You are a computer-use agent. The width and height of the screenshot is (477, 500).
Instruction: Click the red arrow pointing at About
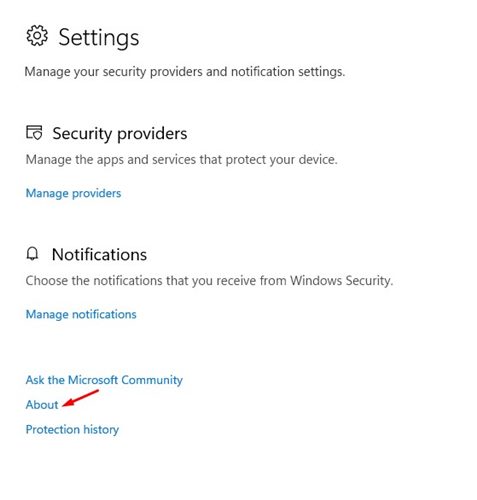tap(81, 398)
